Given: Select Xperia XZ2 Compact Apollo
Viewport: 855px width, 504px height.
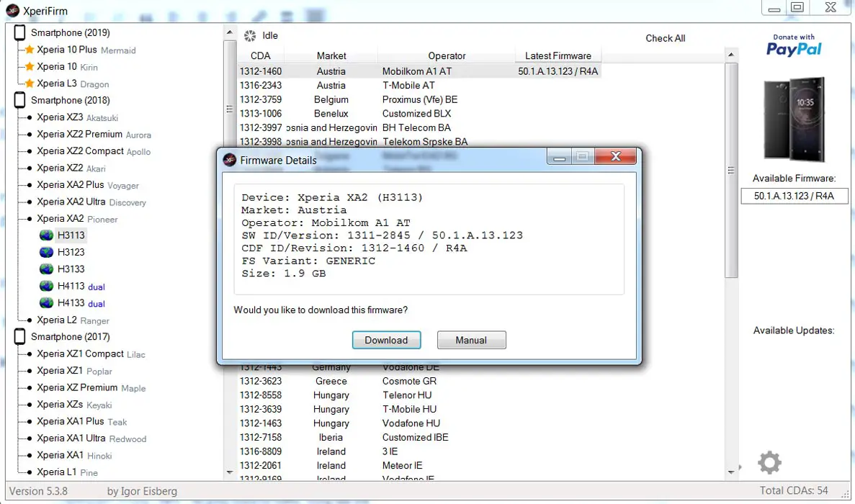Looking at the screenshot, I should [x=94, y=151].
